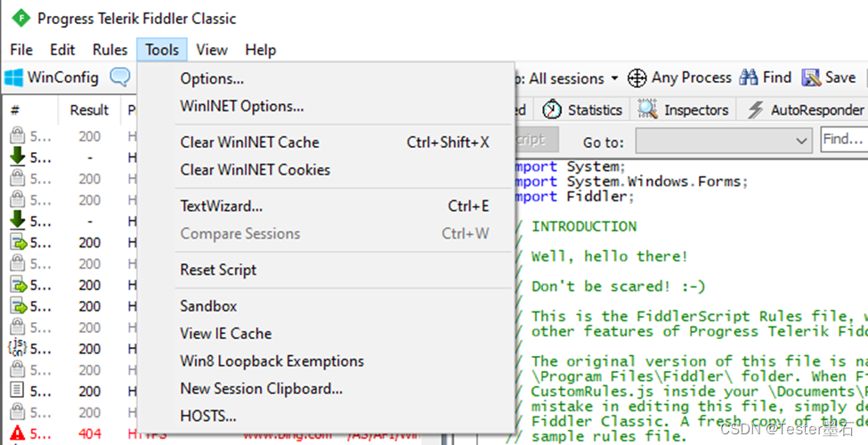Open the Rules menu
The width and height of the screenshot is (868, 445).
click(x=110, y=50)
